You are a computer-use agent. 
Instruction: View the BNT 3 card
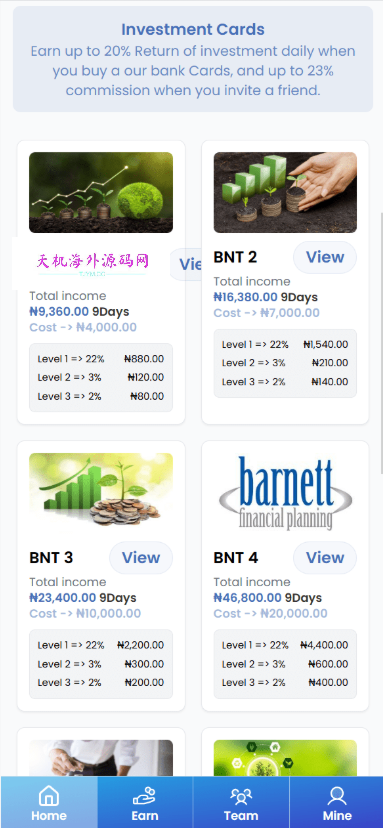pyautogui.click(x=141, y=558)
